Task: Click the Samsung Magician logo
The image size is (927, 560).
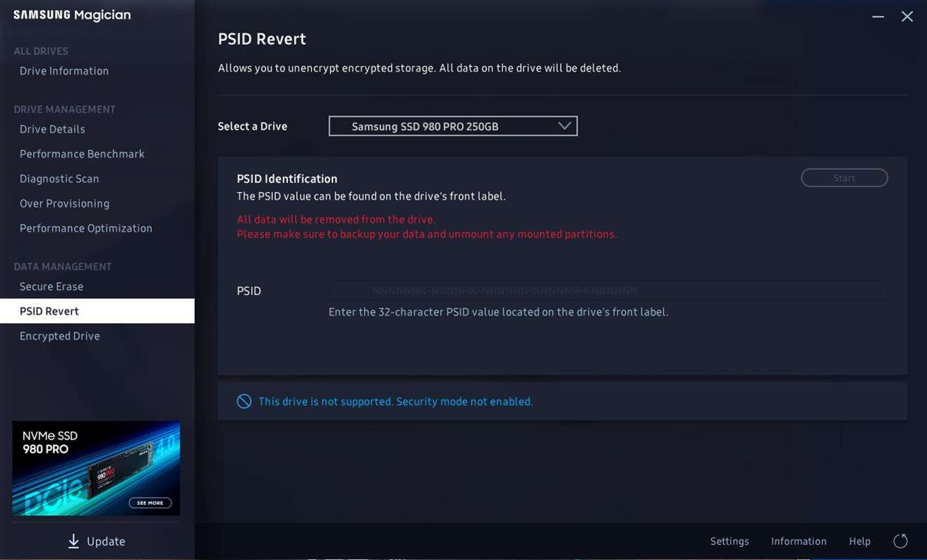Action: 72,15
